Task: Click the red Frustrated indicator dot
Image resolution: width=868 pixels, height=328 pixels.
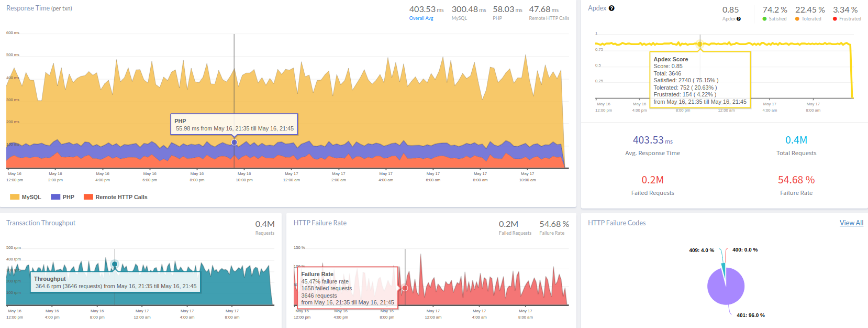Action: (x=835, y=19)
